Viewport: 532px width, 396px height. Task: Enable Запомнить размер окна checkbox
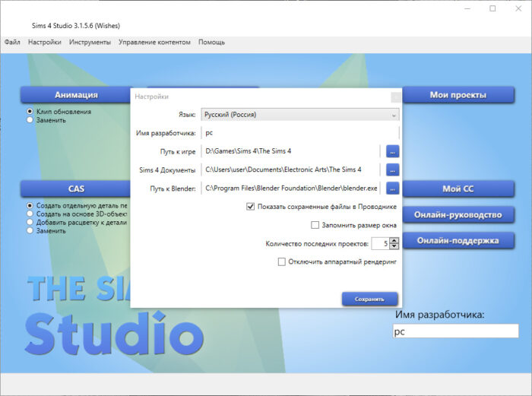pyautogui.click(x=315, y=225)
